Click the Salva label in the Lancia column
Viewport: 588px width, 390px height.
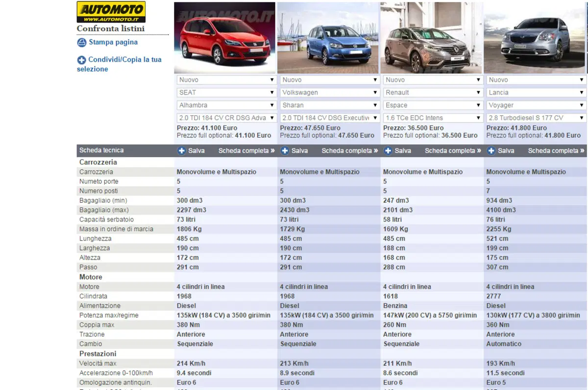(506, 151)
